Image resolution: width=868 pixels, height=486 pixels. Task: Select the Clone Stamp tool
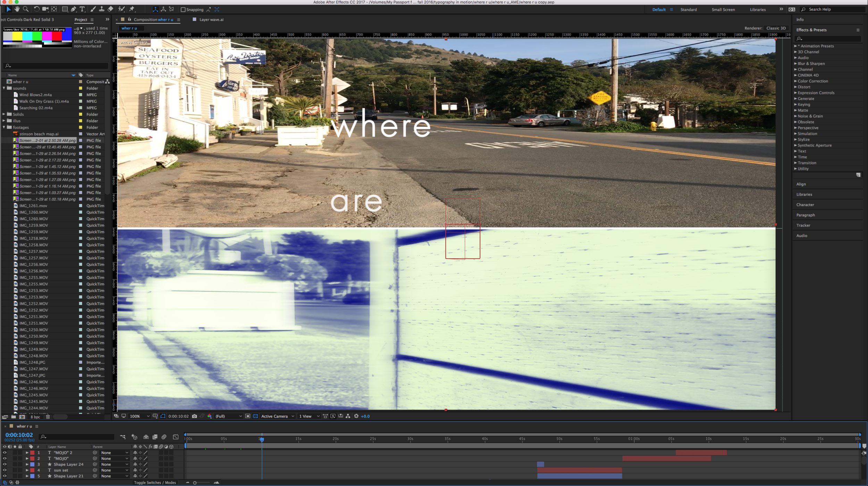101,9
